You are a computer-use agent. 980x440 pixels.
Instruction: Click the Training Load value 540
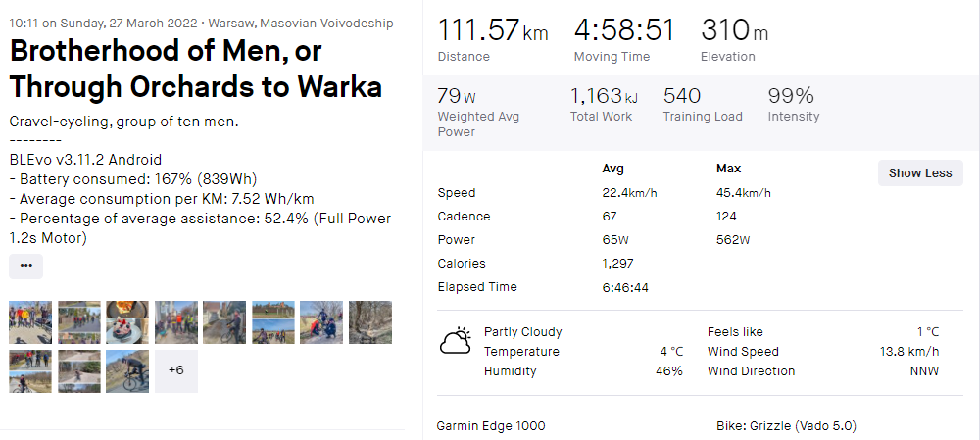pyautogui.click(x=682, y=96)
